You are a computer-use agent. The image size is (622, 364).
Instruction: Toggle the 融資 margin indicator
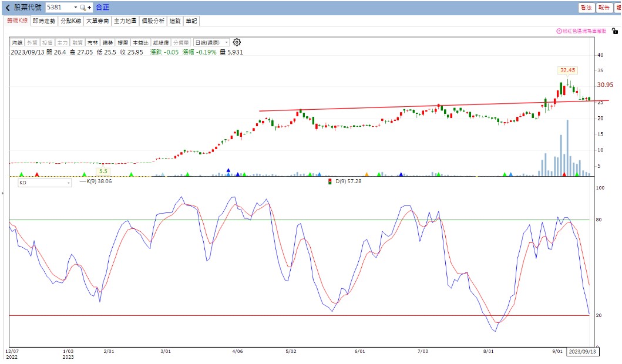click(x=78, y=42)
